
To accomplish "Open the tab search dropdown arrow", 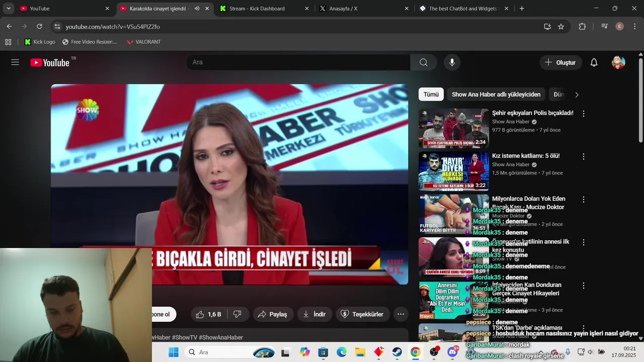I will click(9, 9).
